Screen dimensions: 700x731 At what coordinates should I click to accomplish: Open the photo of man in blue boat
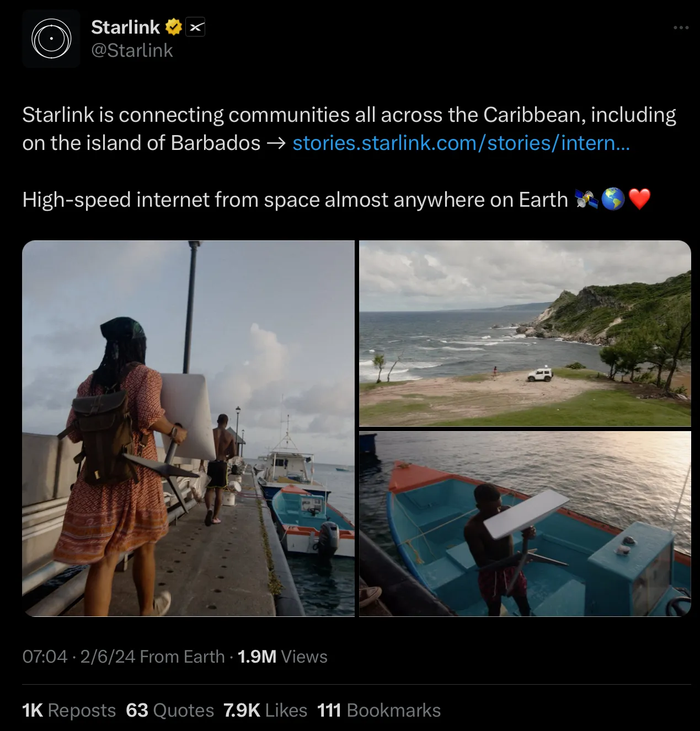pos(525,524)
